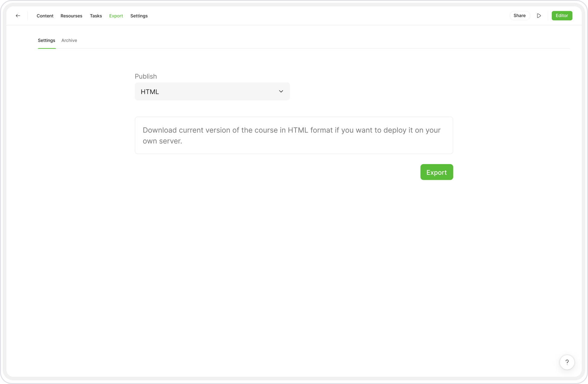This screenshot has height=384, width=588.
Task: Click the chevron arrow in the Publish dropdown
Action: click(281, 91)
